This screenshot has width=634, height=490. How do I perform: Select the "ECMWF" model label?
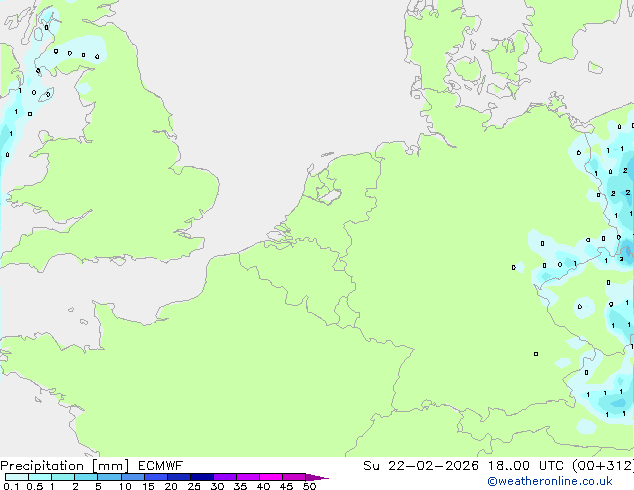161,466
